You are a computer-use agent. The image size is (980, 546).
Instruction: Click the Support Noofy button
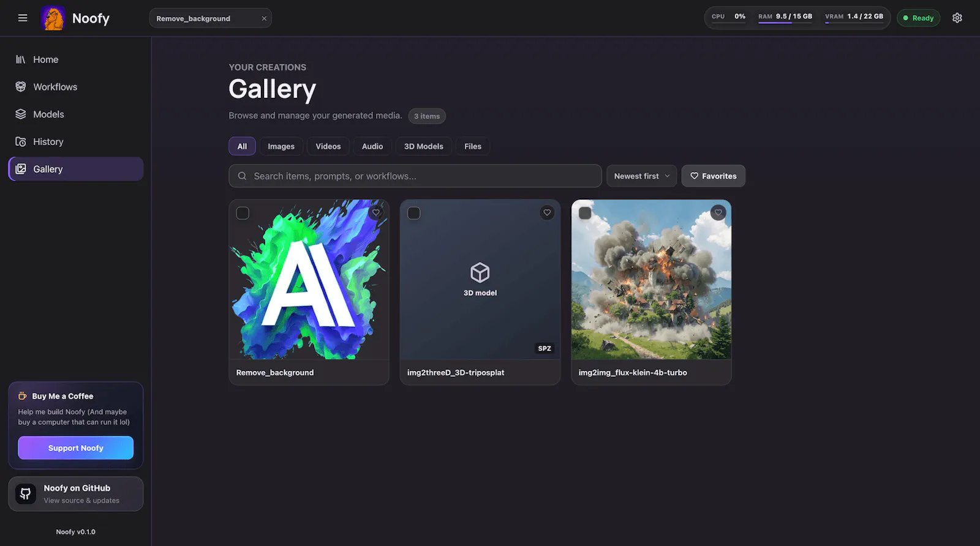[76, 448]
